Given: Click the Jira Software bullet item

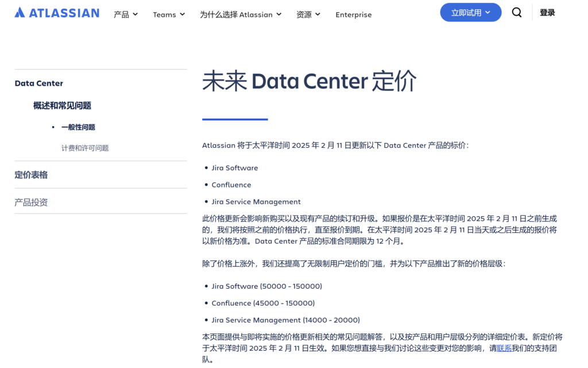Looking at the screenshot, I should click(235, 168).
